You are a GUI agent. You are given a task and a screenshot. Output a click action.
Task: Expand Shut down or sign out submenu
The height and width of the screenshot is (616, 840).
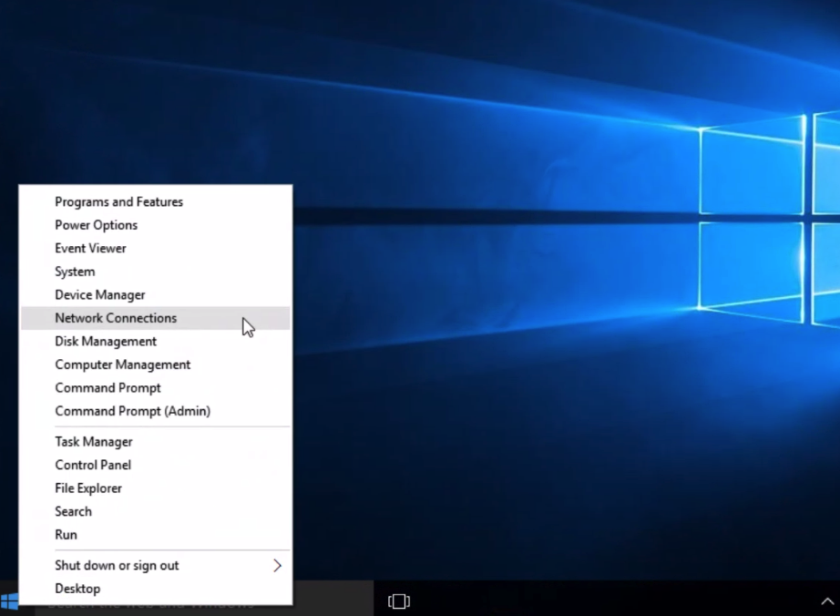156,566
